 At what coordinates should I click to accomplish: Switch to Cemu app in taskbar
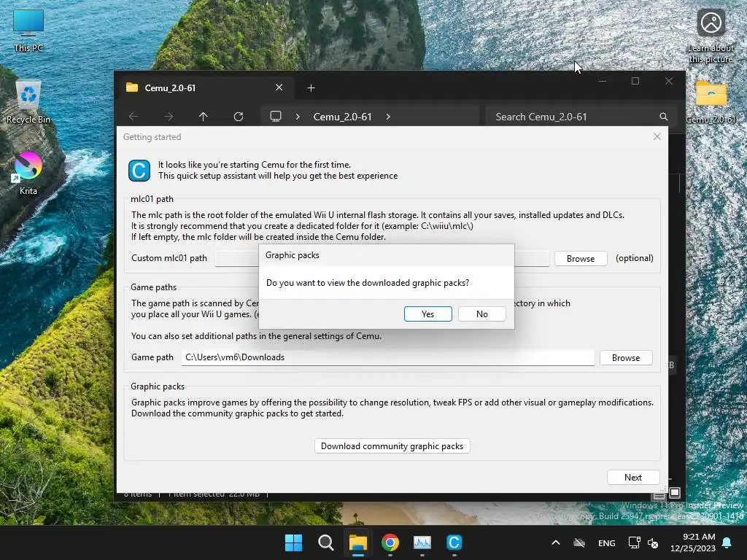coord(454,542)
